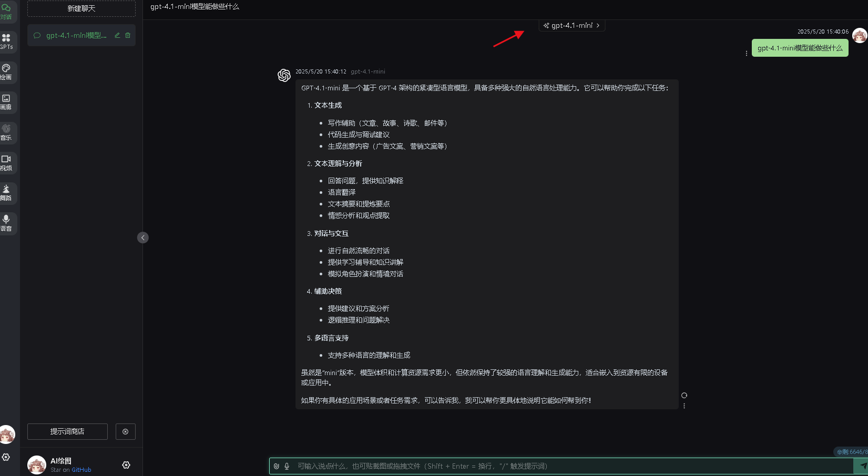Click the 新建聊天 new chat button
This screenshot has height=476, width=868.
click(81, 8)
